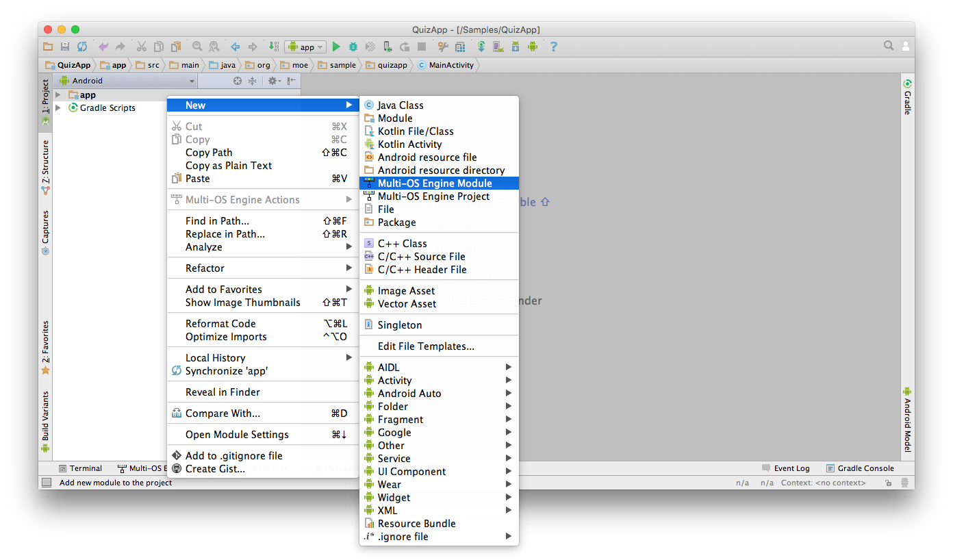Click the Open folder toolbar icon

[x=47, y=47]
